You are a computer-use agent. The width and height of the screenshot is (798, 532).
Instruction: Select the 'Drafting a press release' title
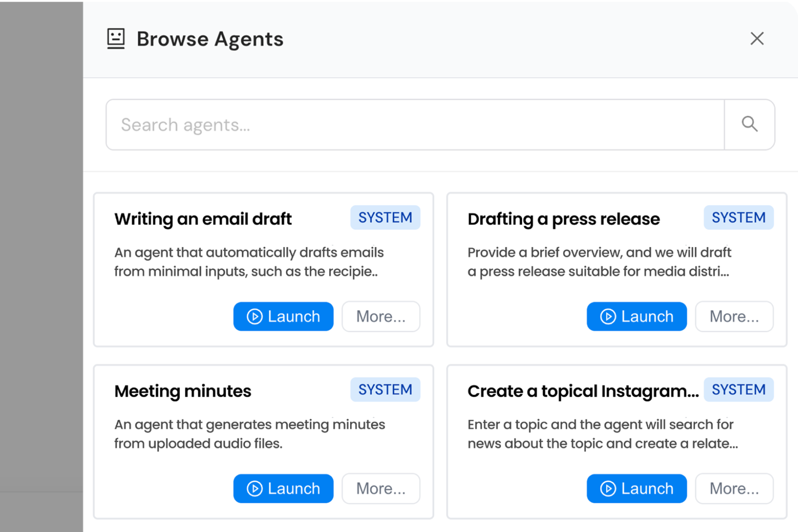click(563, 219)
